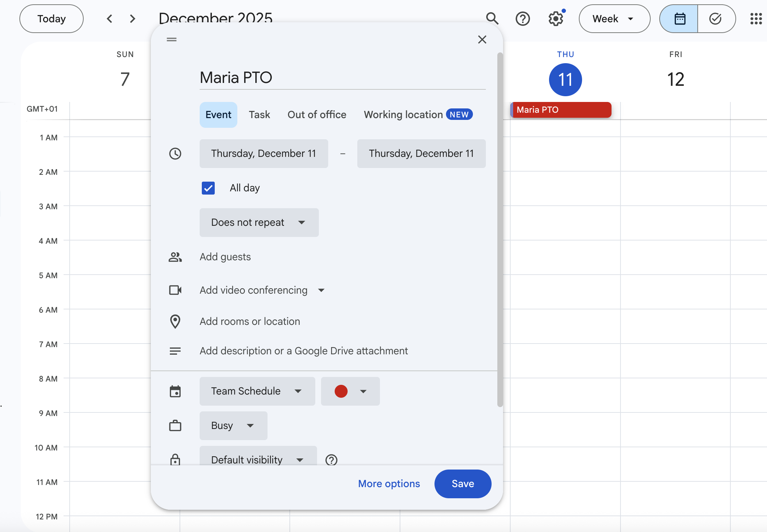
Task: Select the Working location tab
Action: 403,115
